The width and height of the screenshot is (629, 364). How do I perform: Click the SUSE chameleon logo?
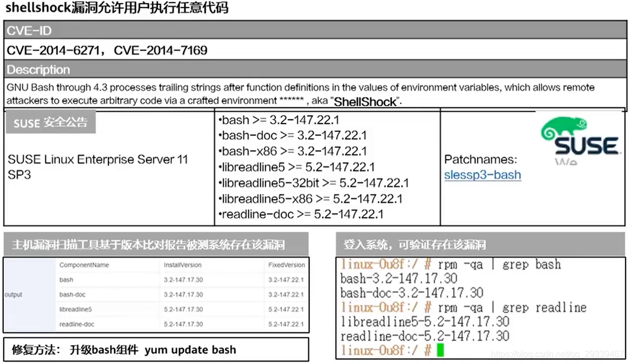coord(580,137)
